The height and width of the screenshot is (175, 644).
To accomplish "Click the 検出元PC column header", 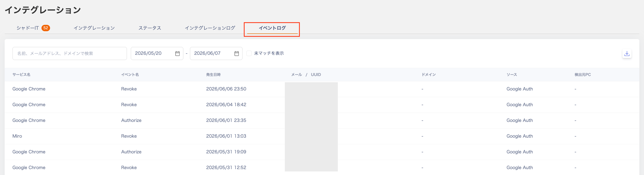I will pos(582,75).
